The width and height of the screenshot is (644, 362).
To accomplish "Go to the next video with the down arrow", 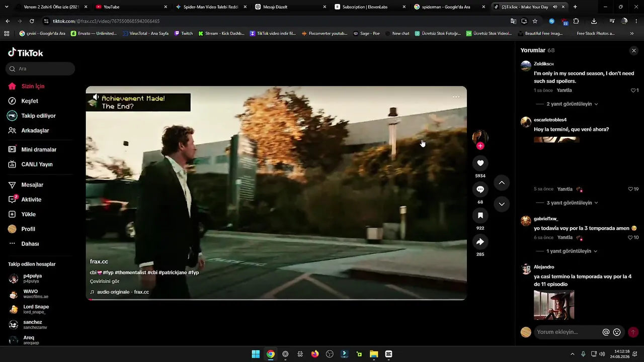I will tap(502, 204).
